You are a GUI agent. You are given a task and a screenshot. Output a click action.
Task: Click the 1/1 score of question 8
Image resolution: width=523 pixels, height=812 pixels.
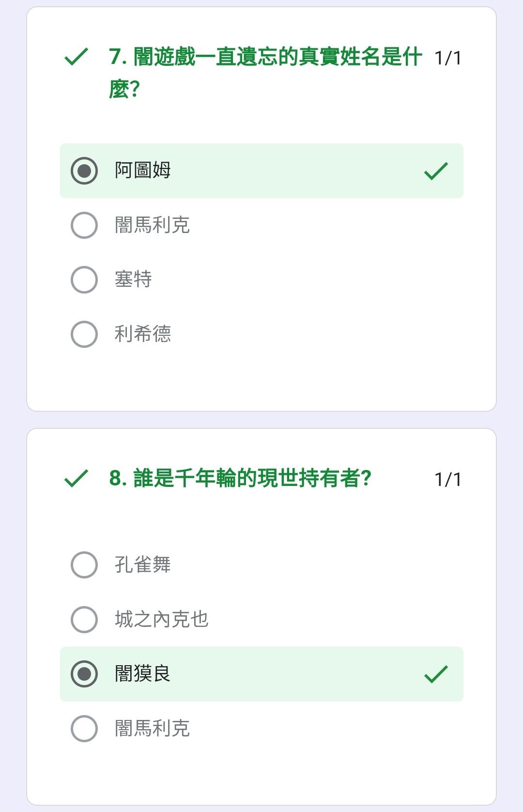tap(448, 480)
